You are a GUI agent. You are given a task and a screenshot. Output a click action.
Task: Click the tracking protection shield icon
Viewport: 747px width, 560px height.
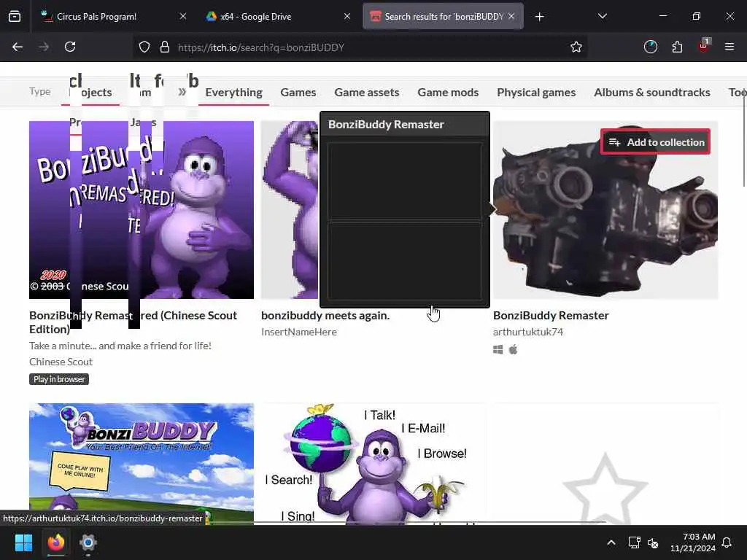[144, 47]
